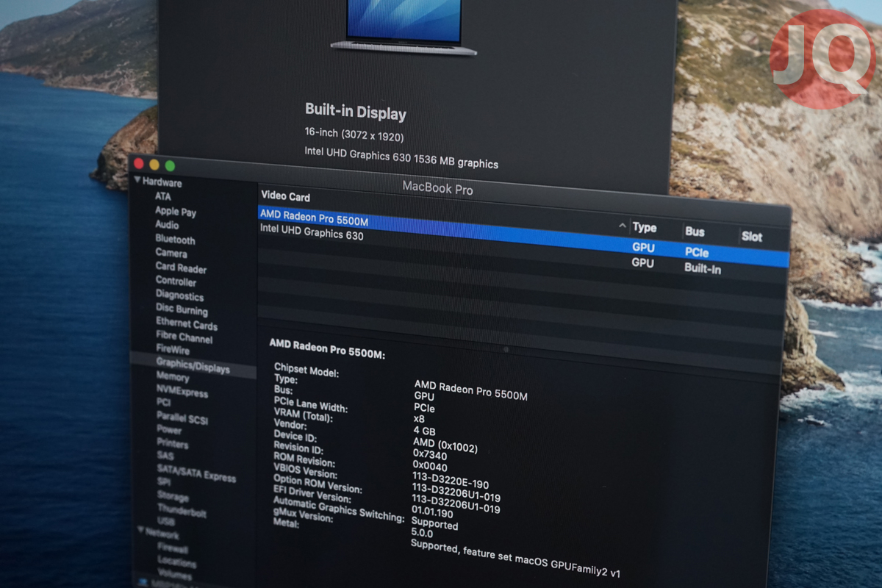Select USB in the sidebar

[166, 522]
